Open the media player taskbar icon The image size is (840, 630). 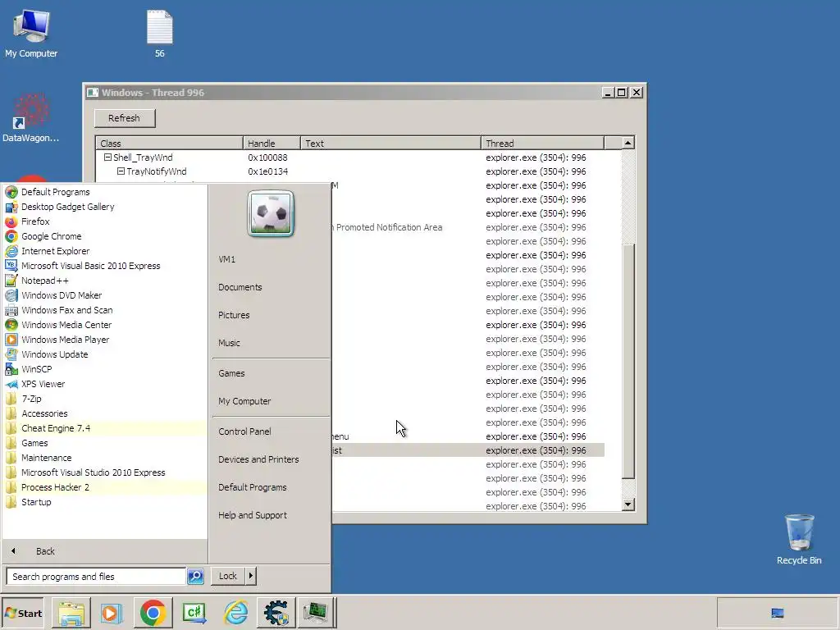pos(112,613)
